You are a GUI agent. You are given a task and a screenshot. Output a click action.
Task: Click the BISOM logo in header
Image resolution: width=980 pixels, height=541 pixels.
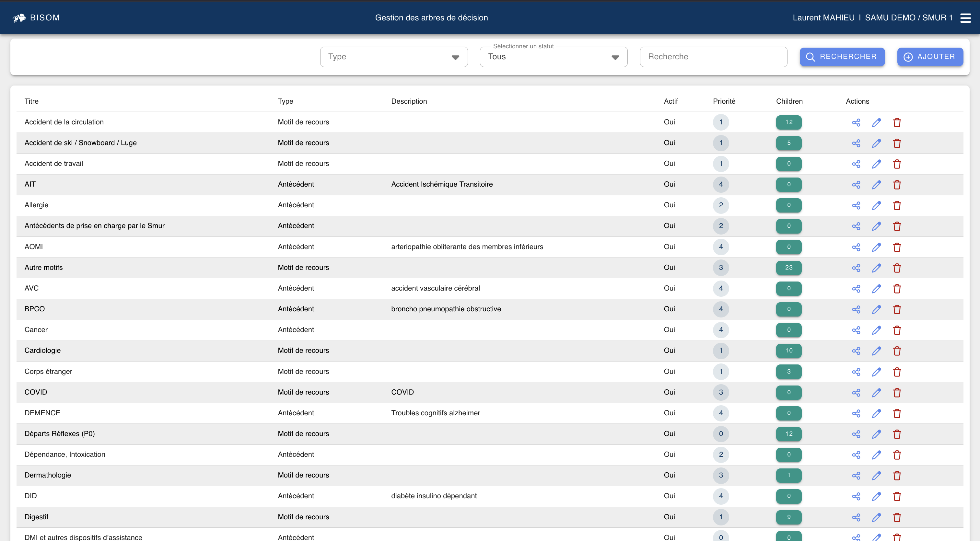point(37,18)
